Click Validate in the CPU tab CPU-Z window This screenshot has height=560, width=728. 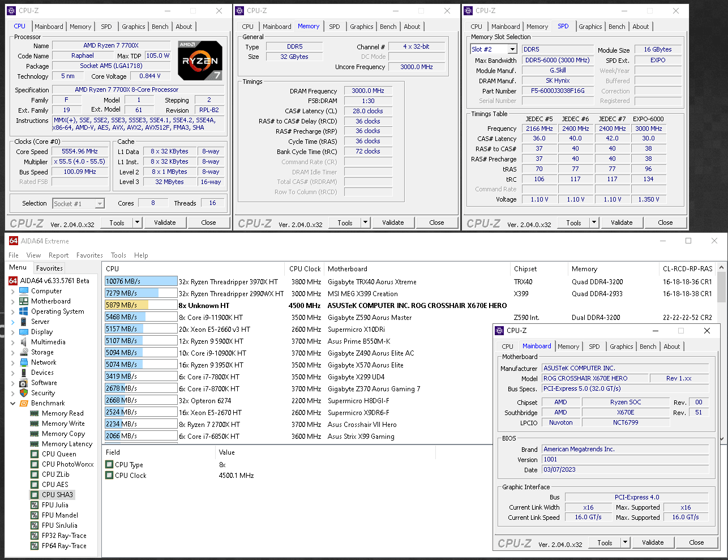165,223
